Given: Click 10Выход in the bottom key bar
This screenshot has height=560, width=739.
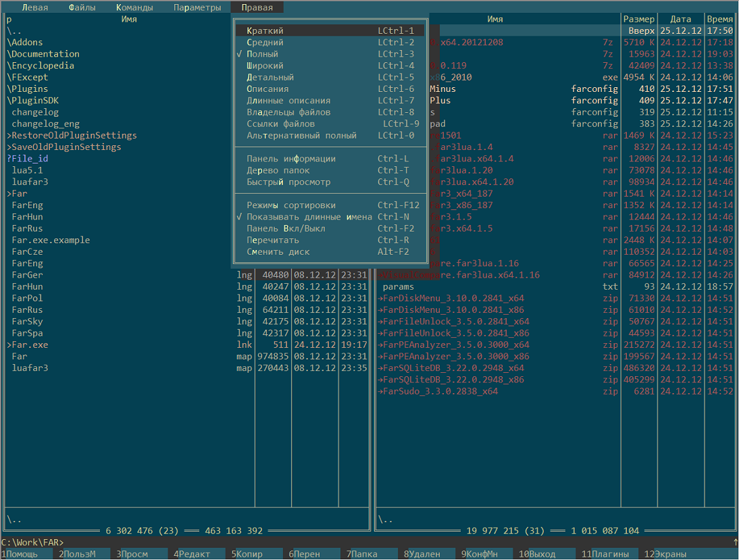Looking at the screenshot, I should [539, 555].
